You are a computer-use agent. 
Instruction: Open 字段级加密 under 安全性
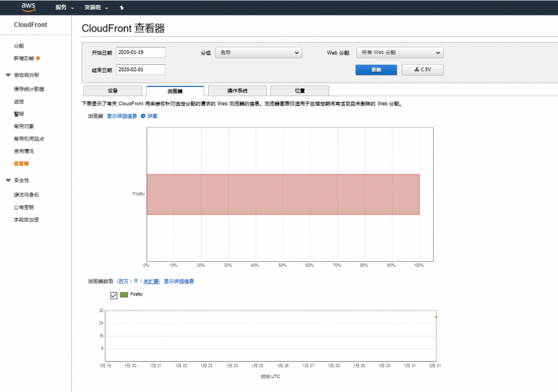[26, 220]
